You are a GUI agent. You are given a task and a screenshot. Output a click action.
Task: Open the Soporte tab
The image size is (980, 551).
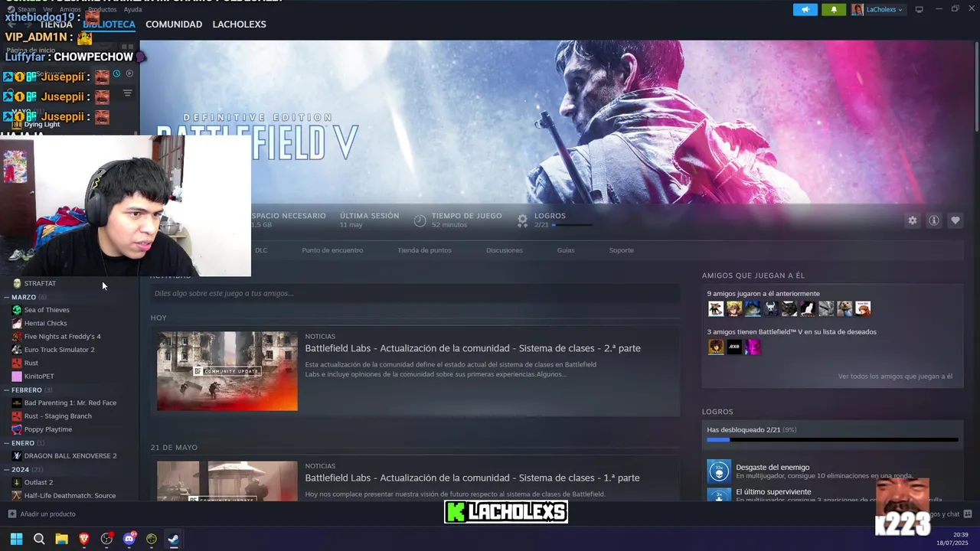pyautogui.click(x=621, y=250)
